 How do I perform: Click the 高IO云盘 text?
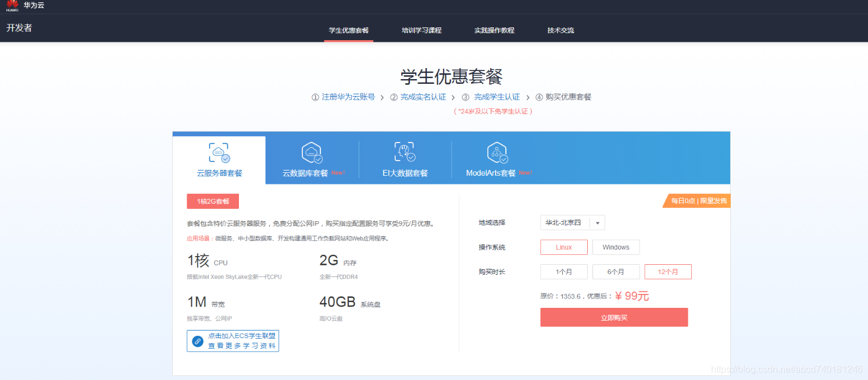coord(331,318)
